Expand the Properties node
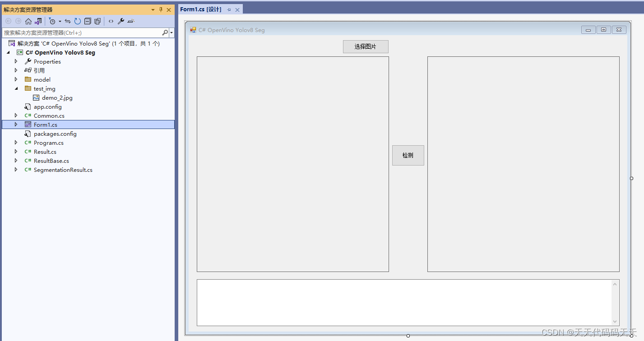This screenshot has height=341, width=644. [x=16, y=61]
